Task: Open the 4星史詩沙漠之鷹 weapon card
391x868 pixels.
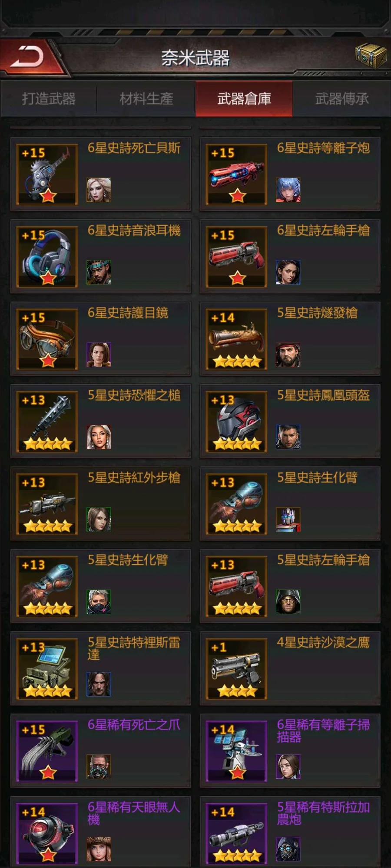Action: [x=290, y=668]
